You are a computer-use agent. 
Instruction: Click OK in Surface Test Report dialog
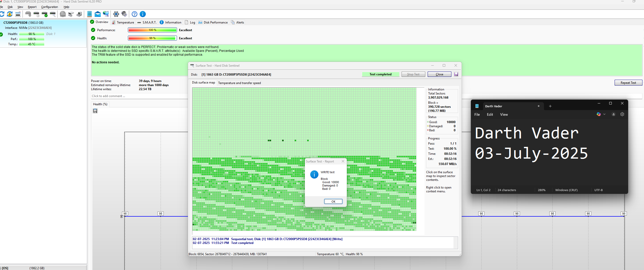[333, 202]
